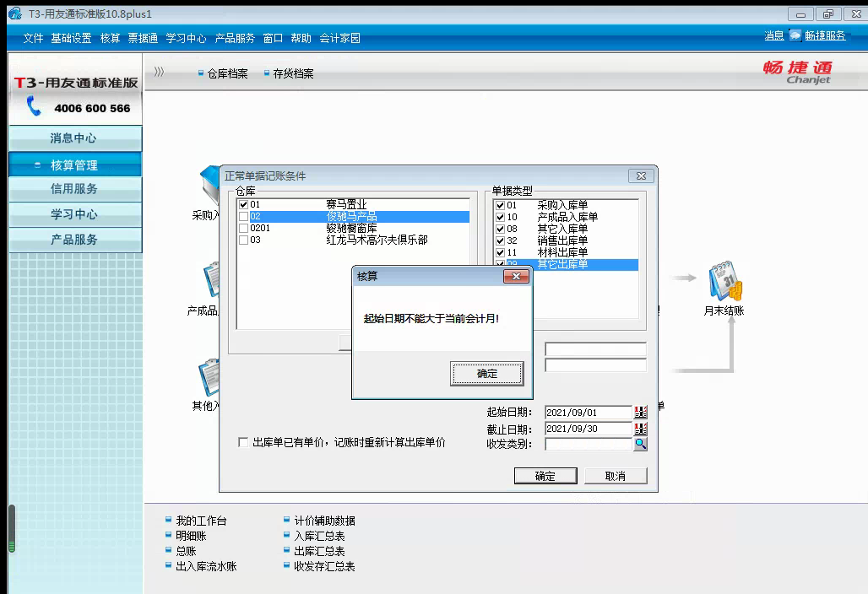The image size is (868, 594).
Task: Open 入库汇总表 report link
Action: point(319,536)
